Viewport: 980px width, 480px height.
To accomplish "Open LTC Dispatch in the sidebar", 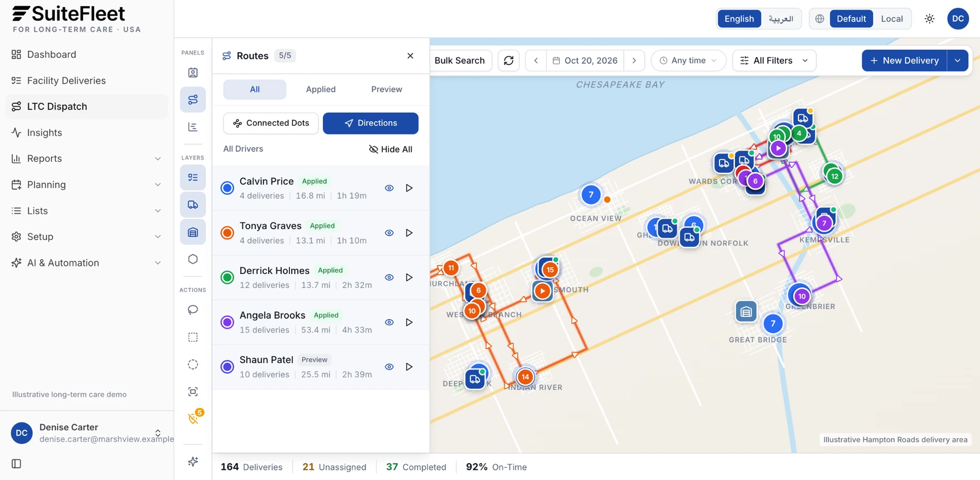I will tap(87, 107).
